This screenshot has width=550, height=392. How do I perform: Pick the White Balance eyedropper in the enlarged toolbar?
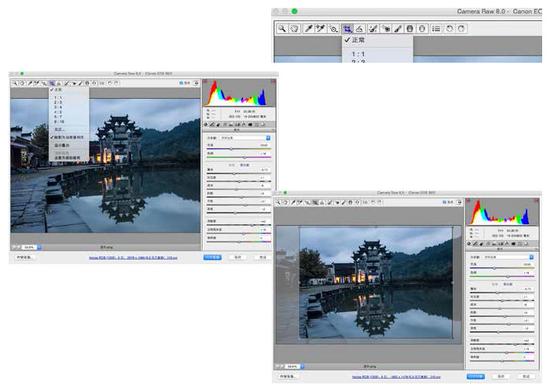tap(308, 28)
